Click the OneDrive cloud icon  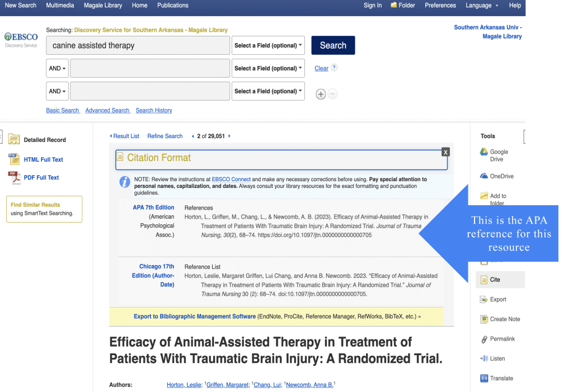484,176
